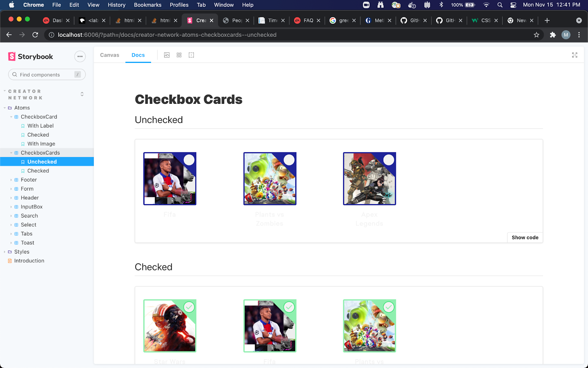The width and height of the screenshot is (588, 368).
Task: Focus the Find components search field
Action: click(47, 75)
